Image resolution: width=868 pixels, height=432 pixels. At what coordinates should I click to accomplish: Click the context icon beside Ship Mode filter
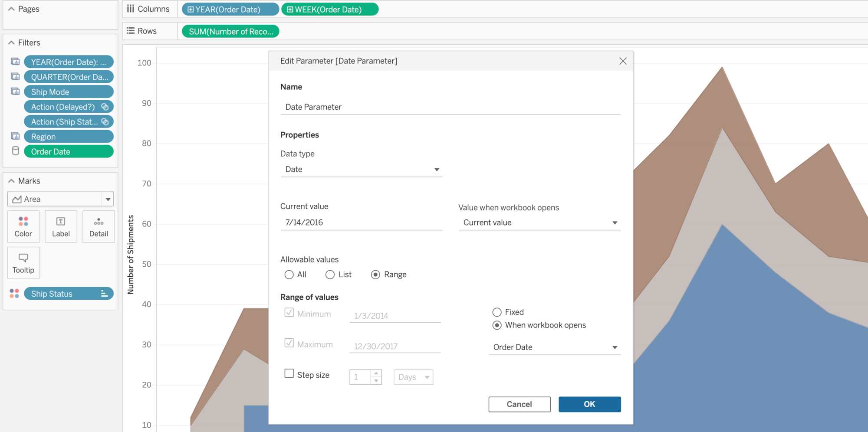15,92
